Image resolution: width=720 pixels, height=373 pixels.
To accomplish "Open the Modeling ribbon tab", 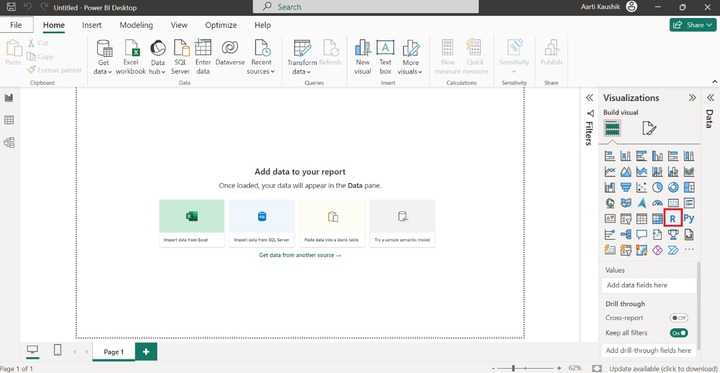I will tap(136, 25).
